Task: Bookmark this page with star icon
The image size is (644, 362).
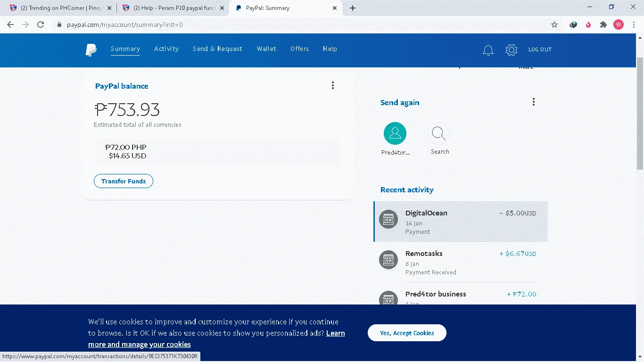Action: pyautogui.click(x=554, y=25)
